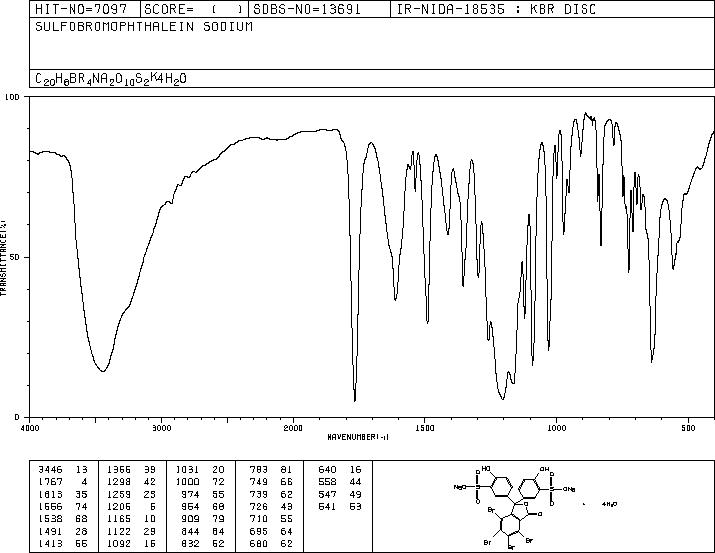Screen dimensions: 715x553
Task: Click the 50 mark on transmittance axis
Action: click(x=17, y=258)
